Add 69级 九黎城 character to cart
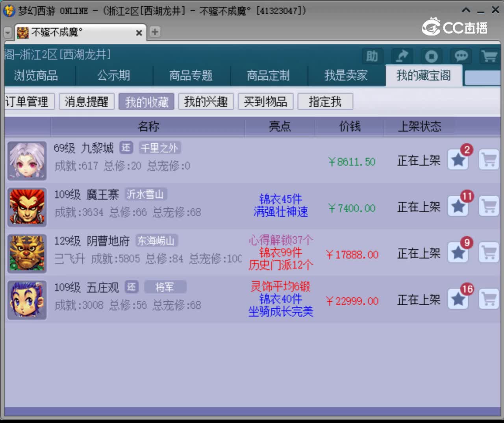 point(489,160)
